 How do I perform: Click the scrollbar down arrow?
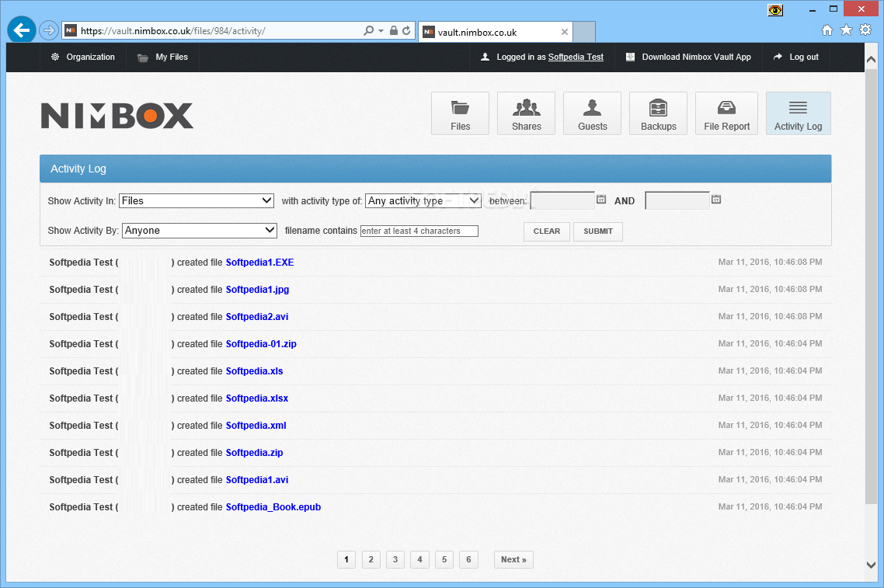(x=871, y=565)
